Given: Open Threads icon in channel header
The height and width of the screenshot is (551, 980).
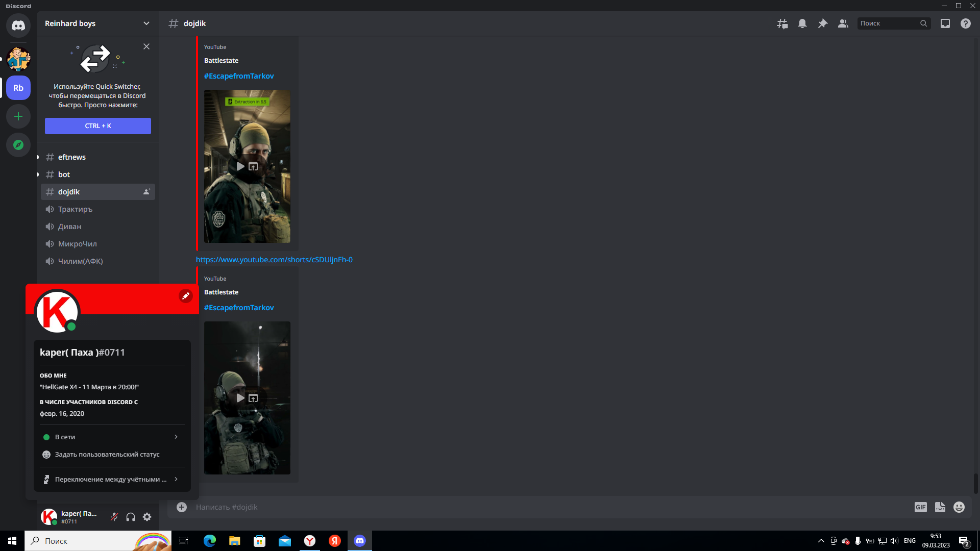Looking at the screenshot, I should (x=782, y=23).
